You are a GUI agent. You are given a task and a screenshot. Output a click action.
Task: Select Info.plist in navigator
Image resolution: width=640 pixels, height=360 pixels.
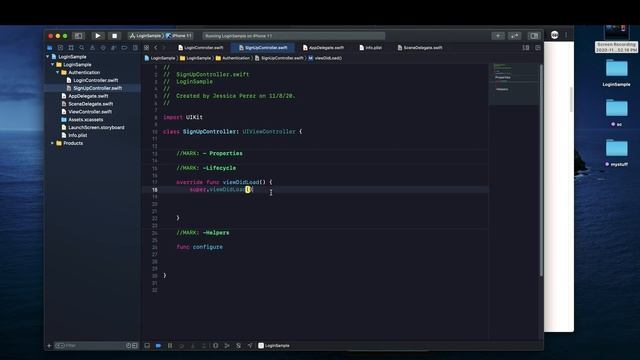coord(74,135)
